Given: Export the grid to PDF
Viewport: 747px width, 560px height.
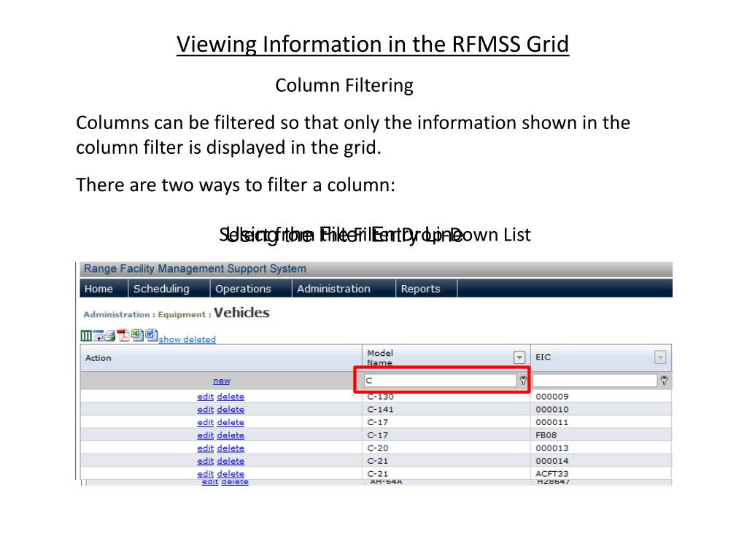Looking at the screenshot, I should (x=123, y=335).
